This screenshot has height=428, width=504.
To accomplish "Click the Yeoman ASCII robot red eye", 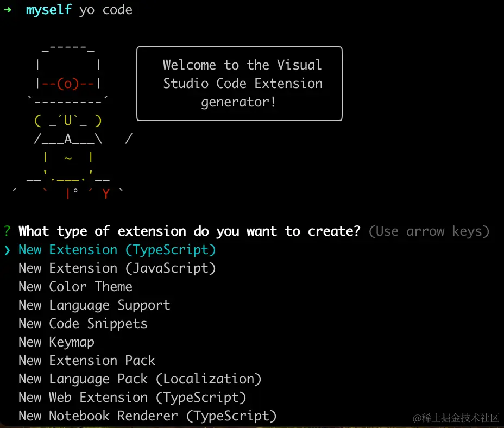I will 68,84.
